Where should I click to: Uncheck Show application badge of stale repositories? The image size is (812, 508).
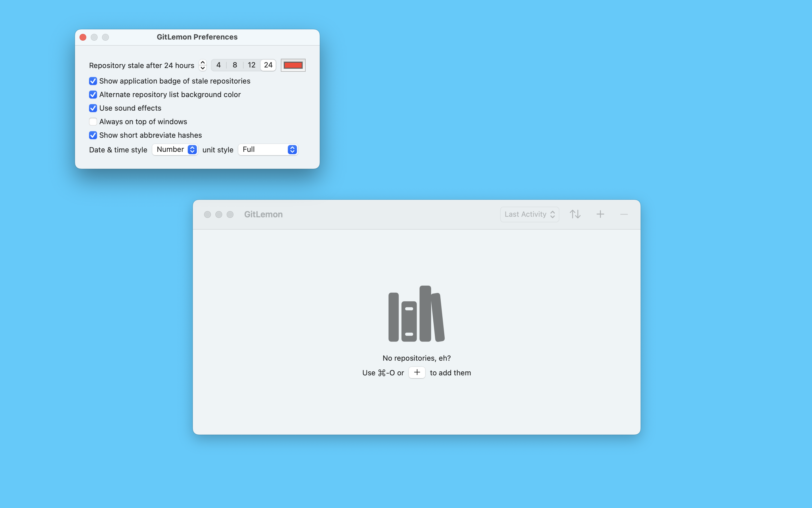(93, 81)
